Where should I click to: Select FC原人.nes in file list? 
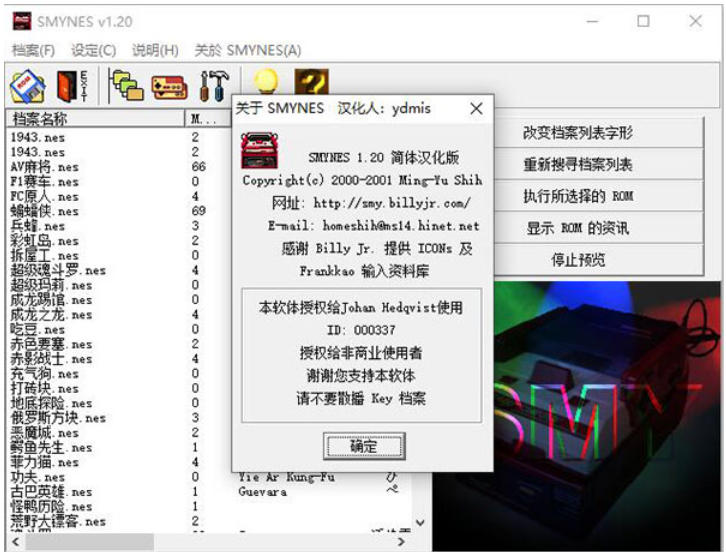coord(45,196)
